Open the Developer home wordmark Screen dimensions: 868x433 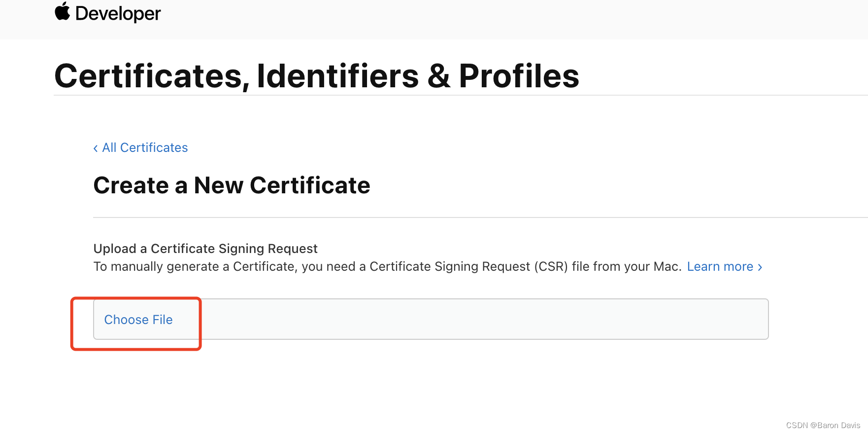tap(118, 13)
